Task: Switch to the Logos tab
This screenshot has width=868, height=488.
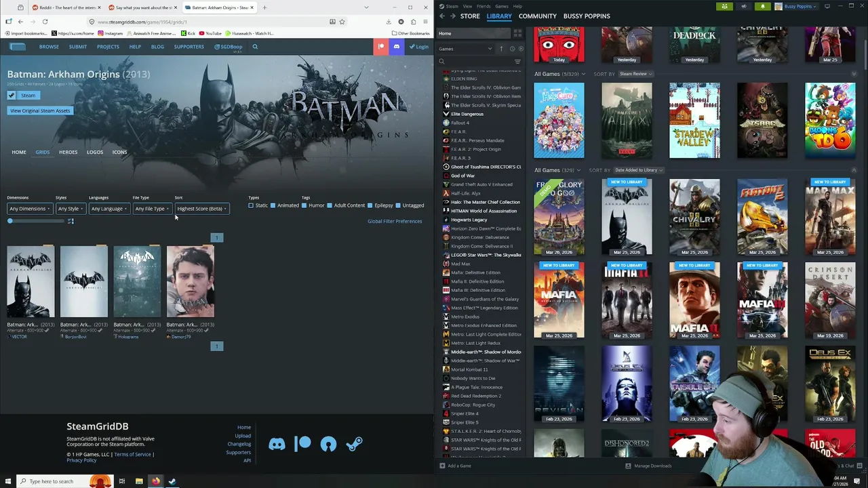Action: (95, 152)
